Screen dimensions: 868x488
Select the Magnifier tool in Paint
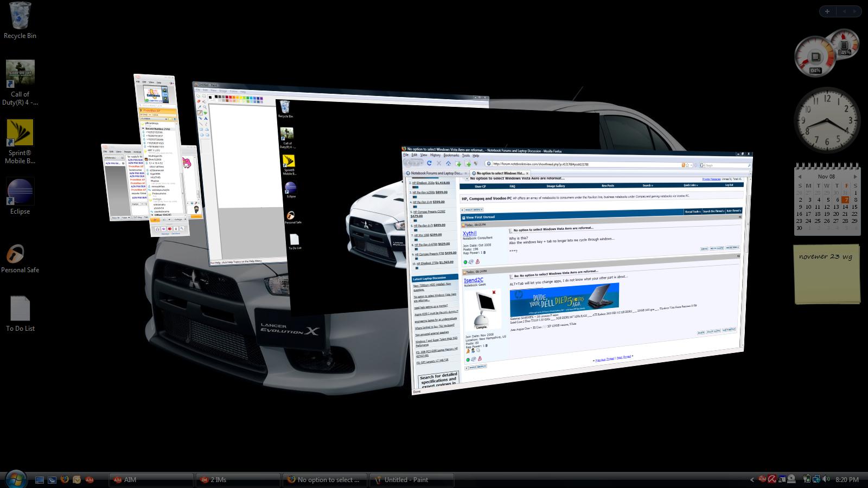point(206,107)
